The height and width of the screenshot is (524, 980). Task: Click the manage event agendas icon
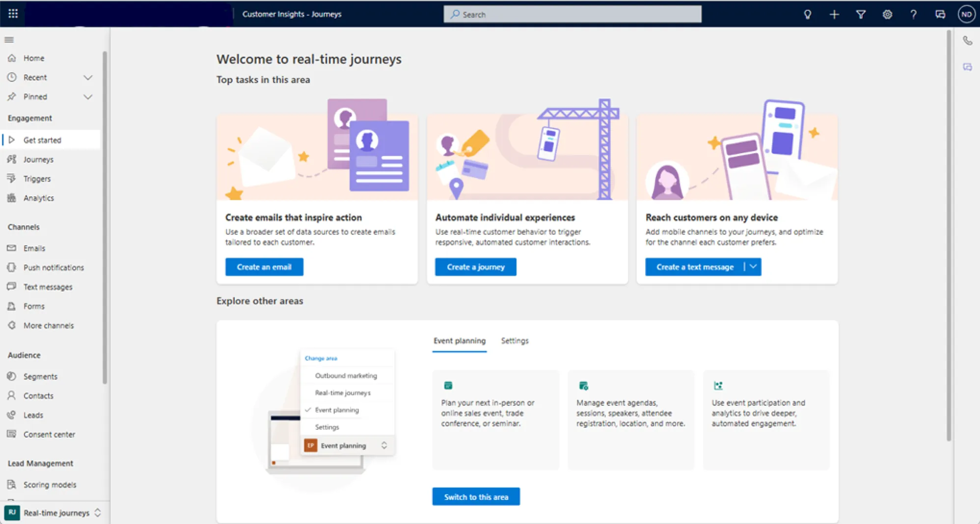click(x=583, y=386)
